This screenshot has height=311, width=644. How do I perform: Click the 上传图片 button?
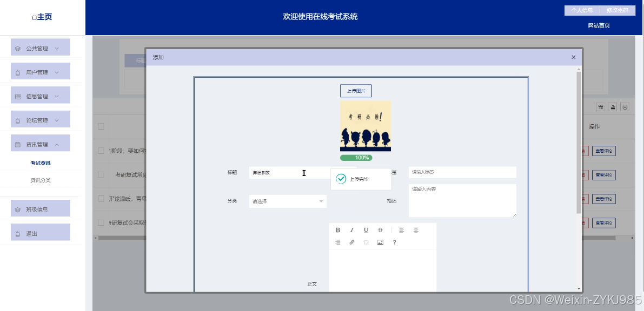pyautogui.click(x=356, y=91)
